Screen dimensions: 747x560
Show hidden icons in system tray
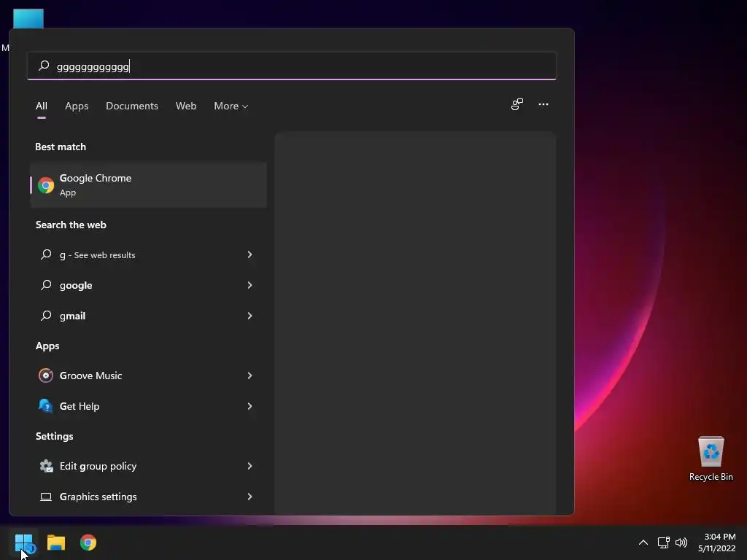pos(643,542)
